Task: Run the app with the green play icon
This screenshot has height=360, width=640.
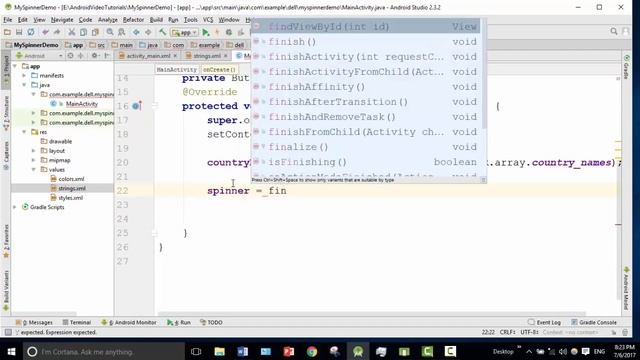Action: (206, 32)
